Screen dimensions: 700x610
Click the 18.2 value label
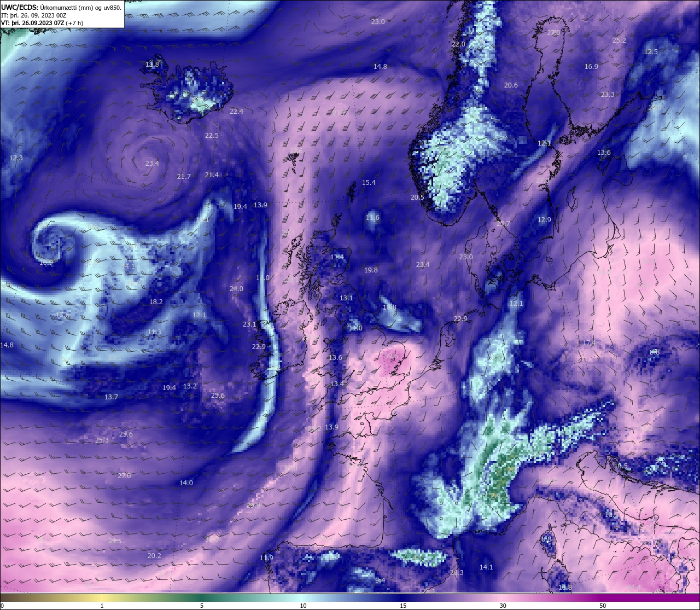(156, 302)
